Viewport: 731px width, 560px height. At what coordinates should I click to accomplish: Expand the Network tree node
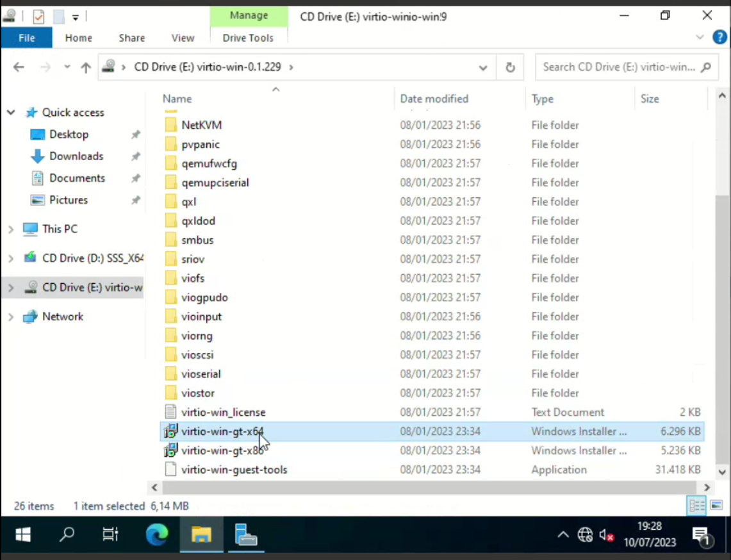[x=11, y=317]
